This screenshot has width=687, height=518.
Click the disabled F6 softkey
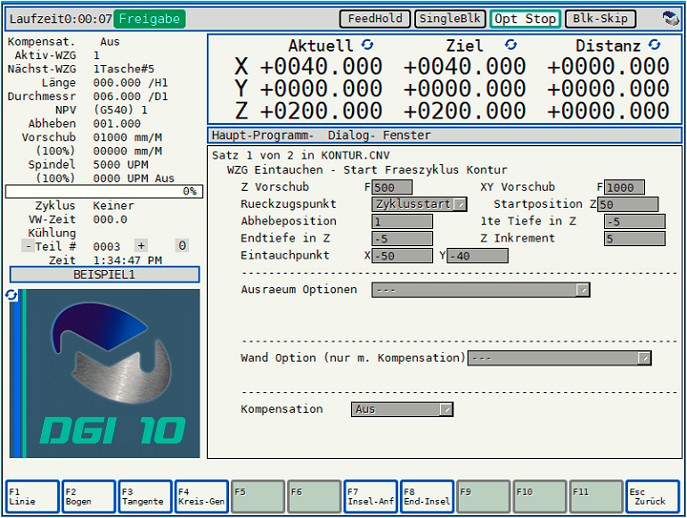314,497
